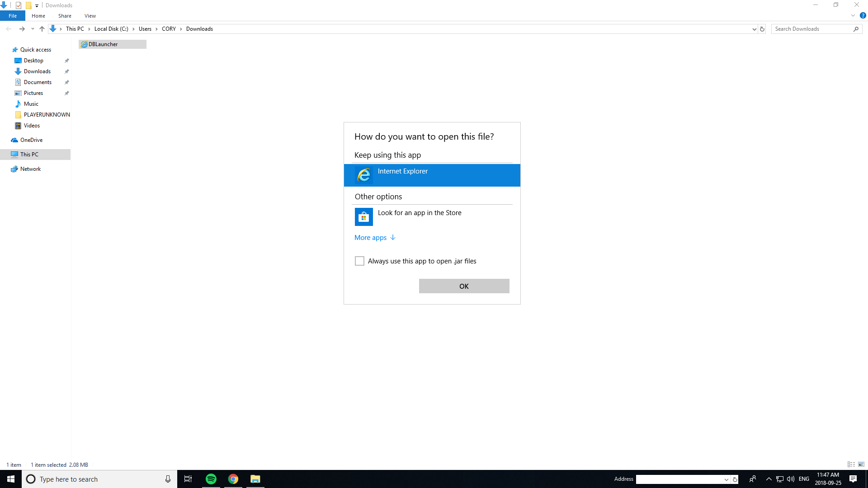This screenshot has height=488, width=868.
Task: Expand the chevron after Users in path
Action: coord(157,29)
